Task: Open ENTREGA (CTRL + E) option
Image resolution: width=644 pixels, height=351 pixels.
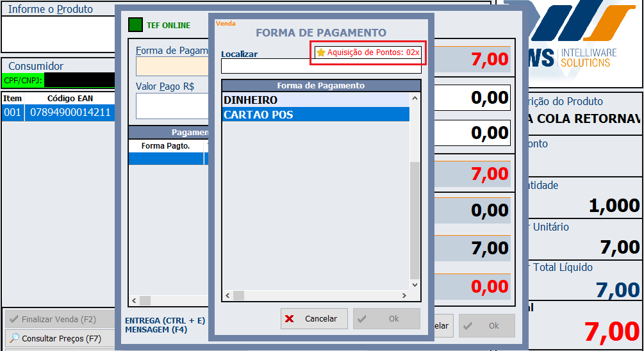Action: click(x=165, y=320)
